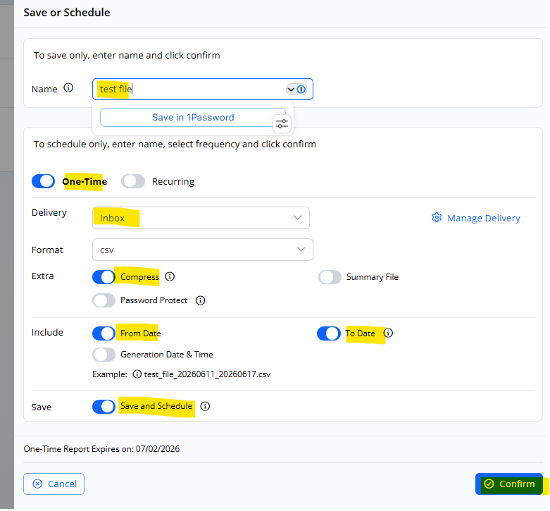Screen dimensions: 550x511
Task: Enable the Recurring switch
Action: (133, 181)
